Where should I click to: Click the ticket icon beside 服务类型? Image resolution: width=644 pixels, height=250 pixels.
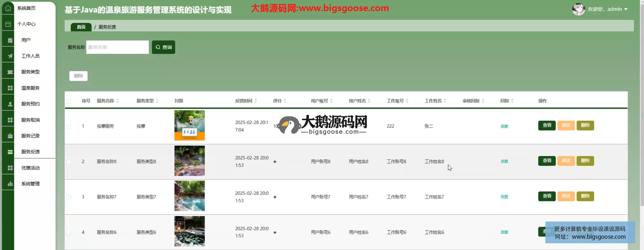10,72
